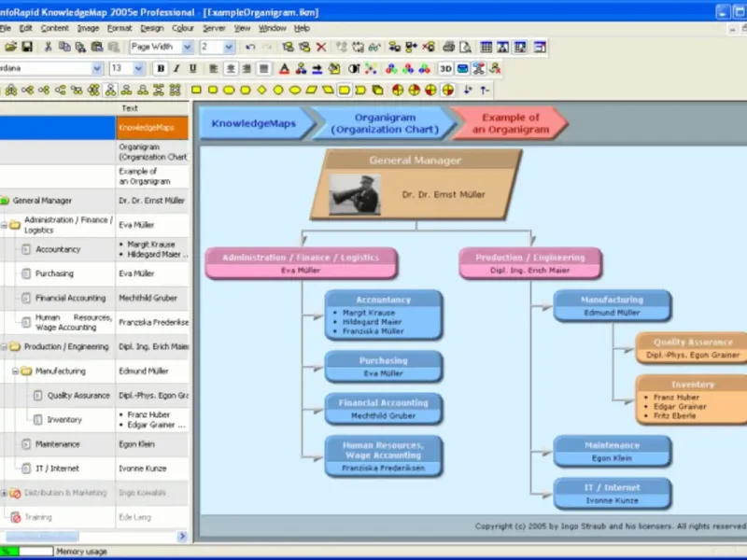The image size is (747, 560).
Task: Open the font size dropdown showing 13
Action: 138,68
